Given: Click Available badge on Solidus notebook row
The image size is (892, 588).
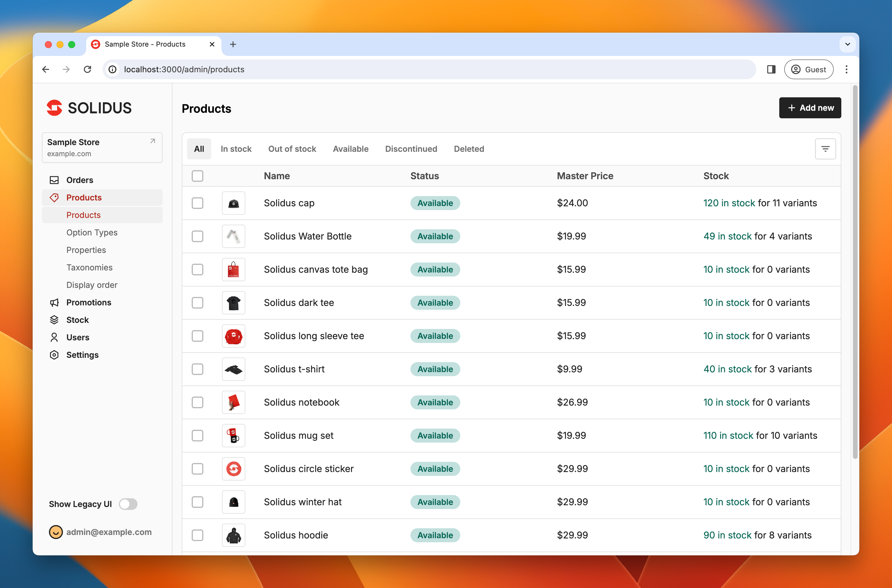Looking at the screenshot, I should click(435, 402).
